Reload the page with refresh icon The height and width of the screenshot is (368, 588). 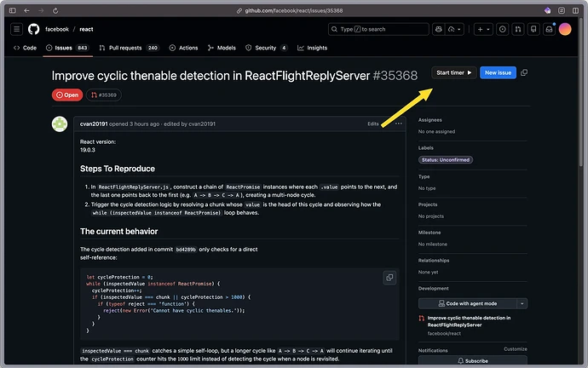pos(55,10)
